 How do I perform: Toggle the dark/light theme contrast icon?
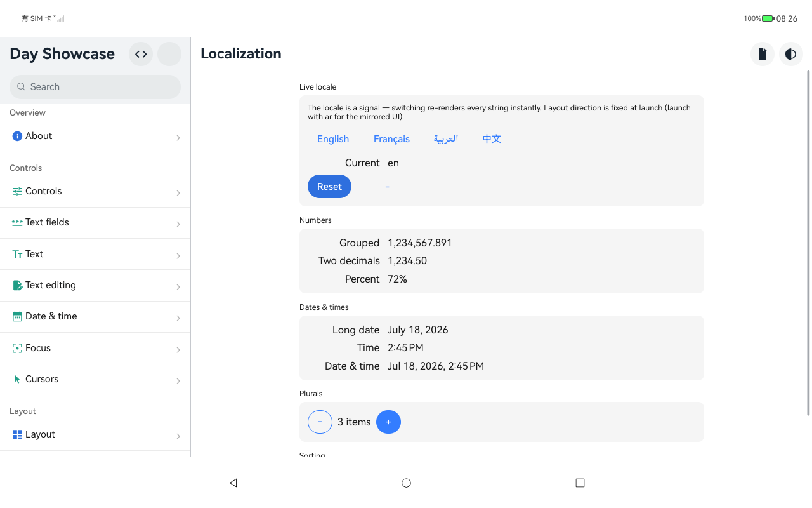click(x=790, y=54)
